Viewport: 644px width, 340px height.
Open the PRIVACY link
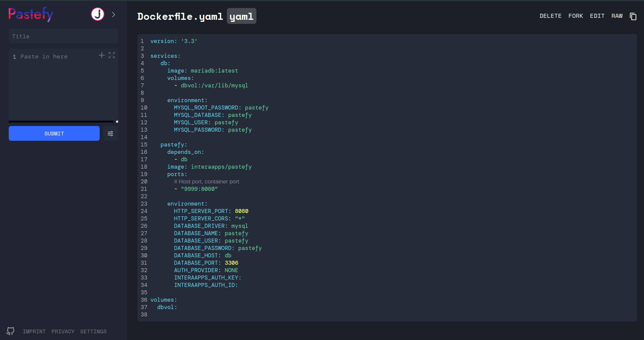point(63,332)
